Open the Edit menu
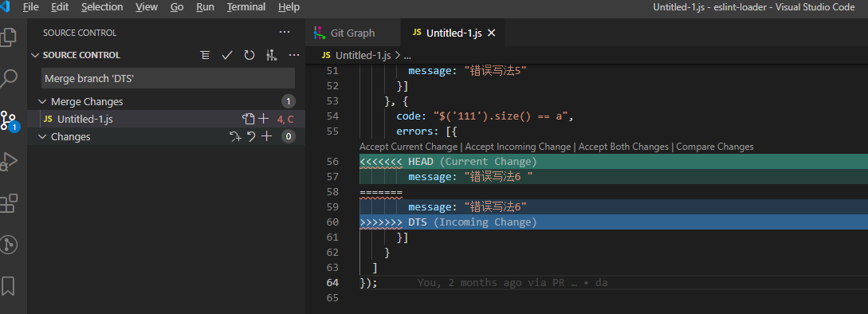Screen dimensions: 868x314 (60, 7)
